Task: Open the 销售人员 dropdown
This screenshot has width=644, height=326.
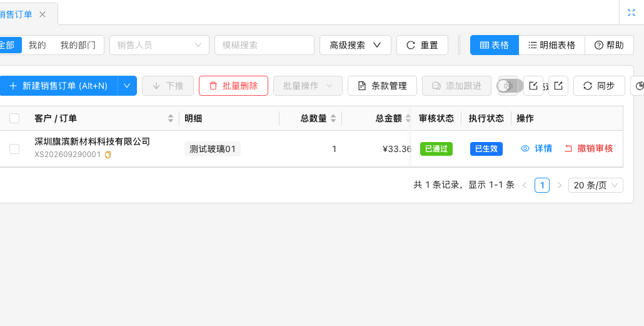Action: pos(159,45)
